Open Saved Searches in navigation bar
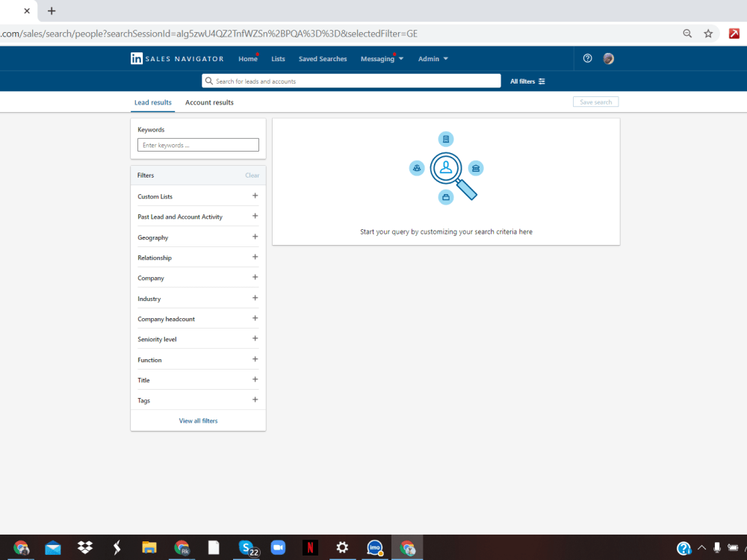Viewport: 747px width, 560px height. click(x=323, y=58)
